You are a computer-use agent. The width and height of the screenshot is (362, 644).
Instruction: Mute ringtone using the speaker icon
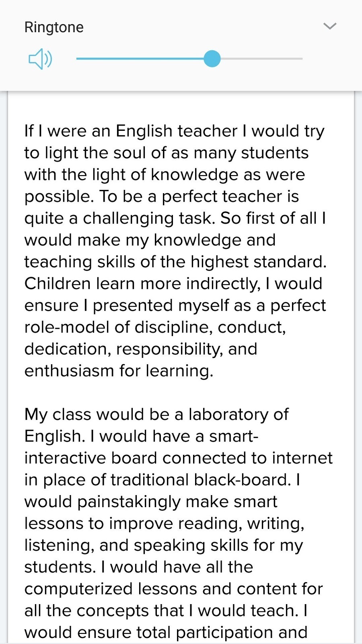click(x=40, y=59)
